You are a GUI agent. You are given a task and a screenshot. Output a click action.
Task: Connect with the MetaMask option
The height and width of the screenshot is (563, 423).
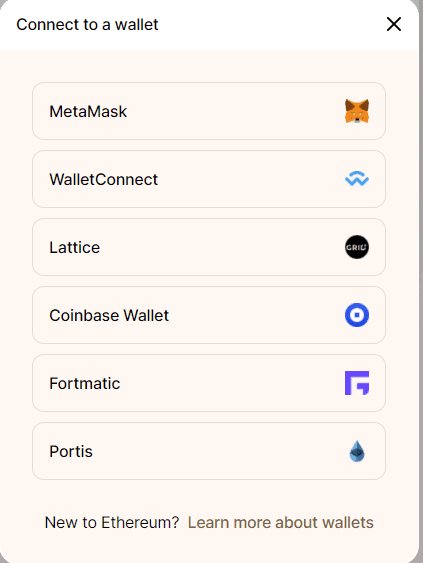pyautogui.click(x=209, y=111)
